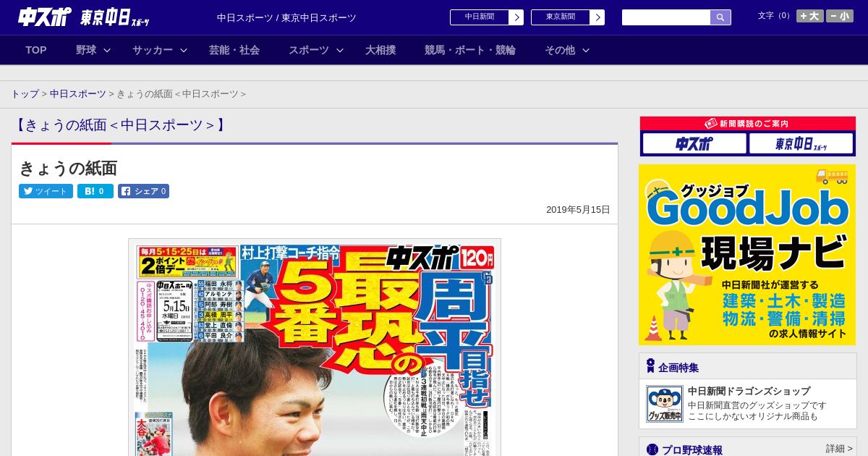The image size is (868, 456).
Task: Click the プロ野球速報 baseball icon
Action: tap(652, 450)
